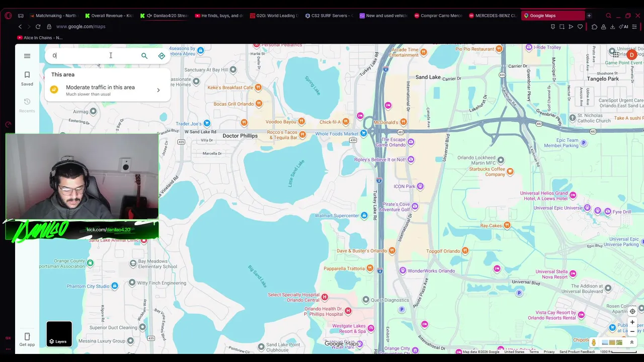
Task: Select the Keke's Breakfast Cafe pin
Action: [x=258, y=87]
